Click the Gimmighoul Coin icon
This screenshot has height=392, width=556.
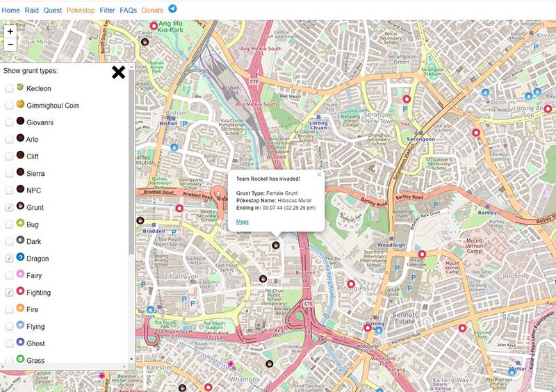pos(20,104)
